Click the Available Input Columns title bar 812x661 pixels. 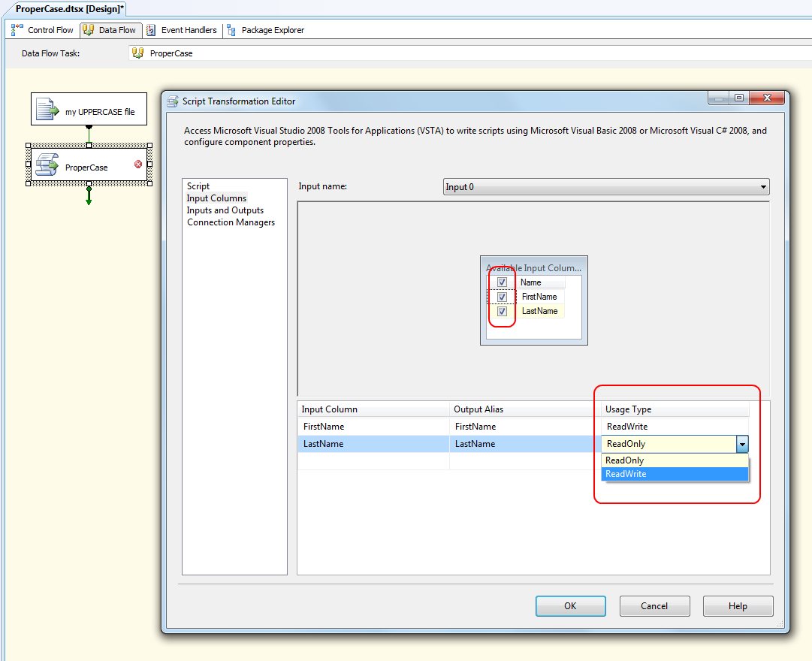tap(534, 268)
